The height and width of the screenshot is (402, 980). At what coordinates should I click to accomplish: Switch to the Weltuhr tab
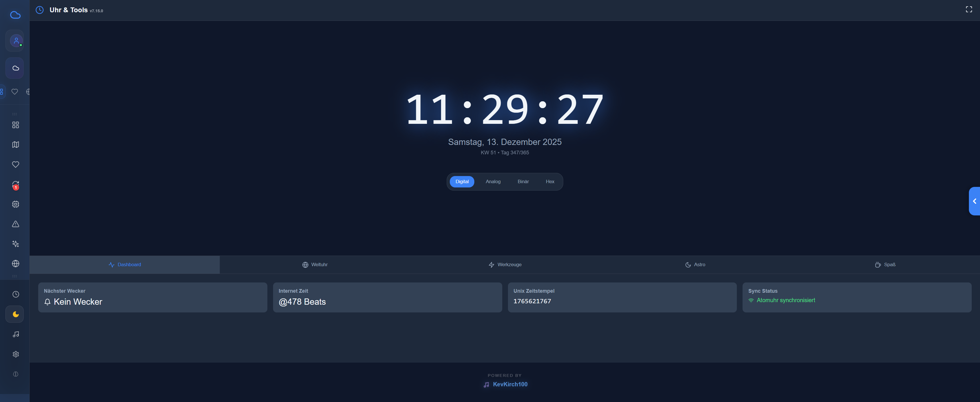pos(315,264)
